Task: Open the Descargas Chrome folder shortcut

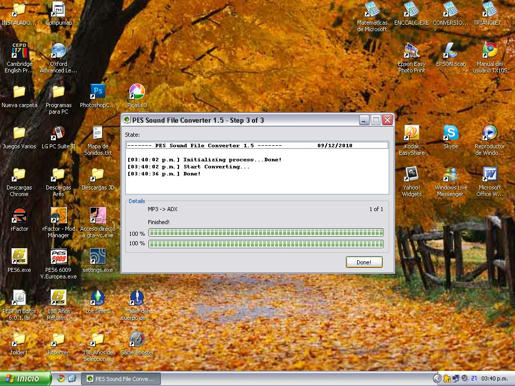Action: (x=19, y=182)
